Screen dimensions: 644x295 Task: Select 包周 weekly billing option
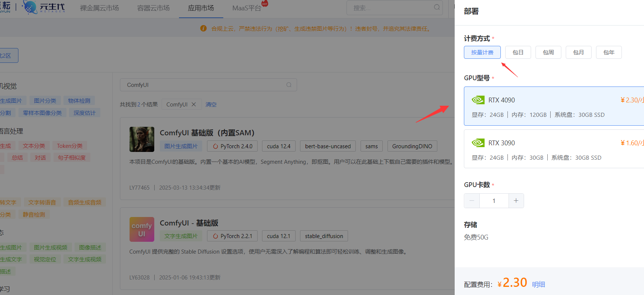(x=548, y=52)
